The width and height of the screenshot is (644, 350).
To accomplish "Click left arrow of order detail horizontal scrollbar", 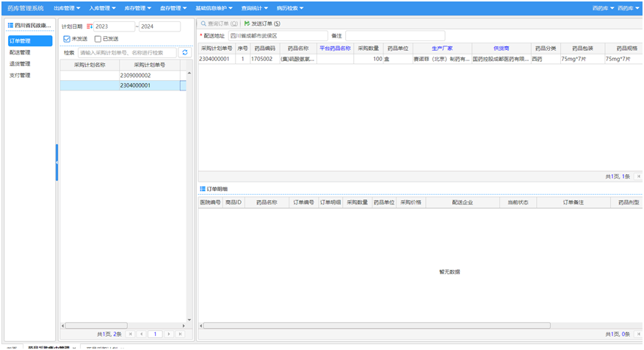I will [x=201, y=326].
